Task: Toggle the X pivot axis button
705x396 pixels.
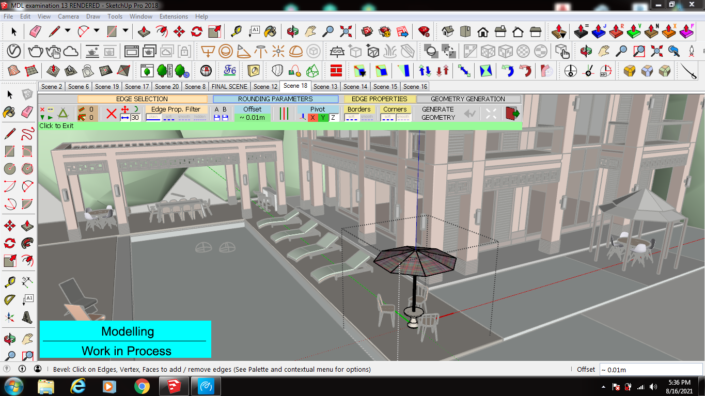Action: 313,118
